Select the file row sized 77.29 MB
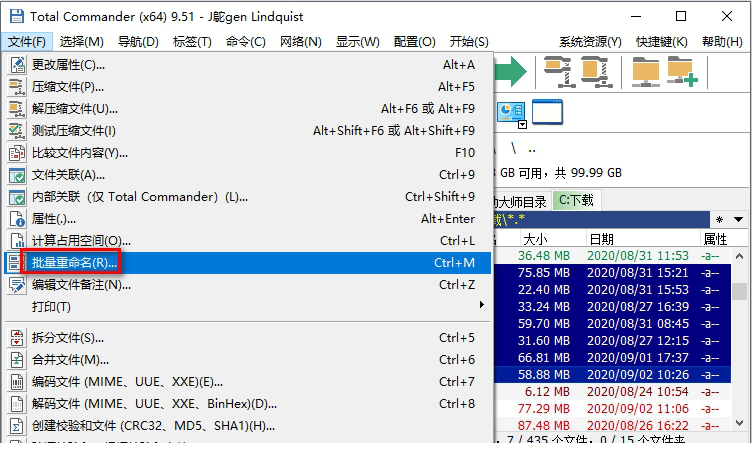This screenshot has height=460, width=752. [x=612, y=409]
